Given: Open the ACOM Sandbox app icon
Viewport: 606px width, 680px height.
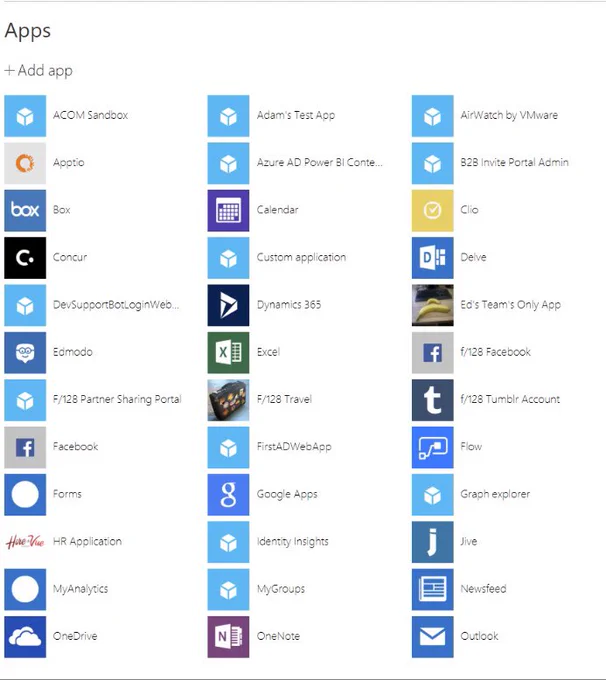Looking at the screenshot, I should [x=25, y=116].
